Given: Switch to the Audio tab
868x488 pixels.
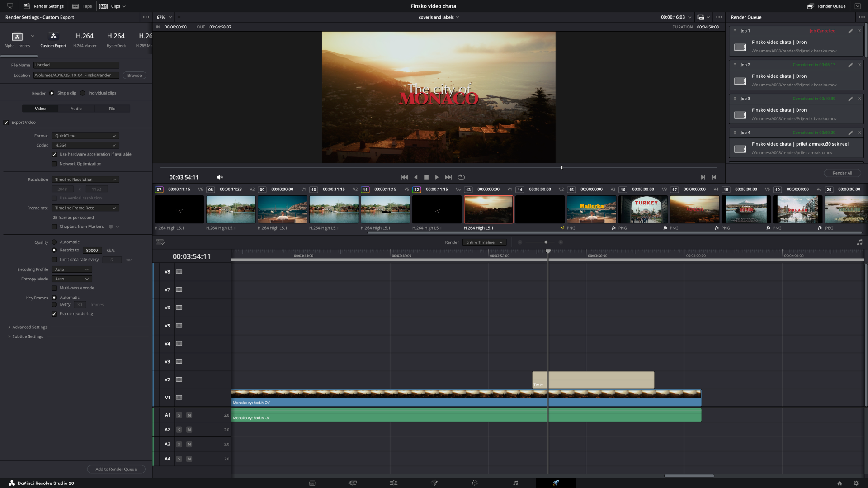Looking at the screenshot, I should 76,109.
